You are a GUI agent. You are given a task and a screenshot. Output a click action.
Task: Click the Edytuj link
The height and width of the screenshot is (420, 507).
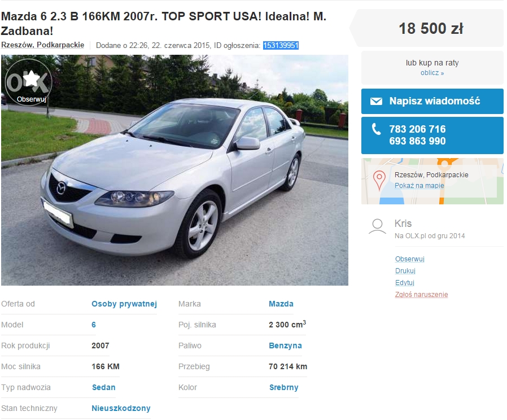(x=404, y=283)
